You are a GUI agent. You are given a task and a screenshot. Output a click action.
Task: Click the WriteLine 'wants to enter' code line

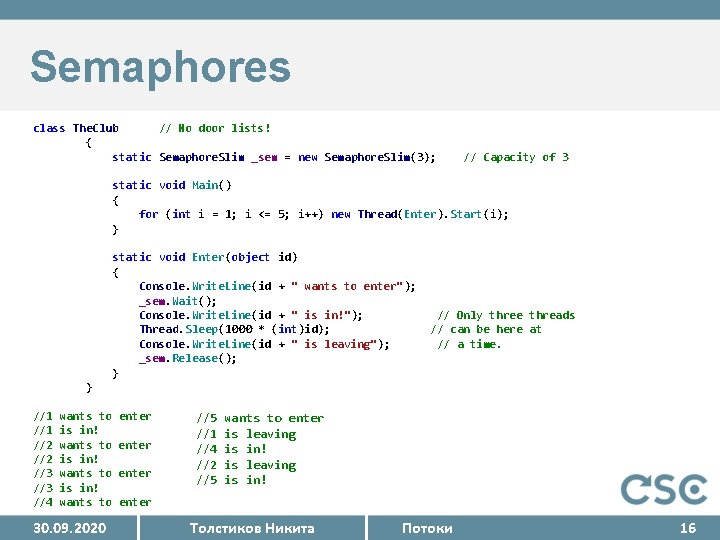(x=277, y=287)
